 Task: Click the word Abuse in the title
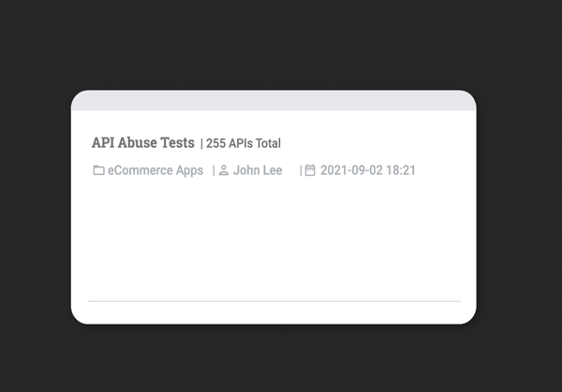tap(138, 143)
